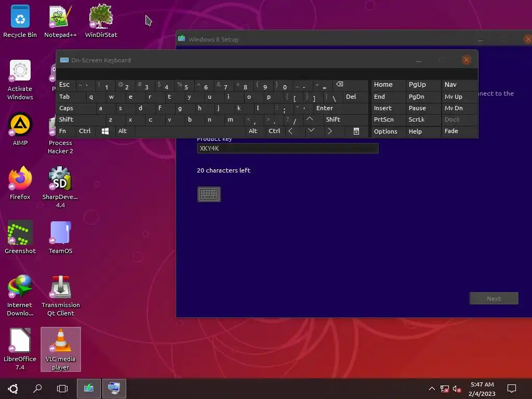Click the space bar on keyboard
This screenshot has width=532, height=399.
[x=190, y=131]
